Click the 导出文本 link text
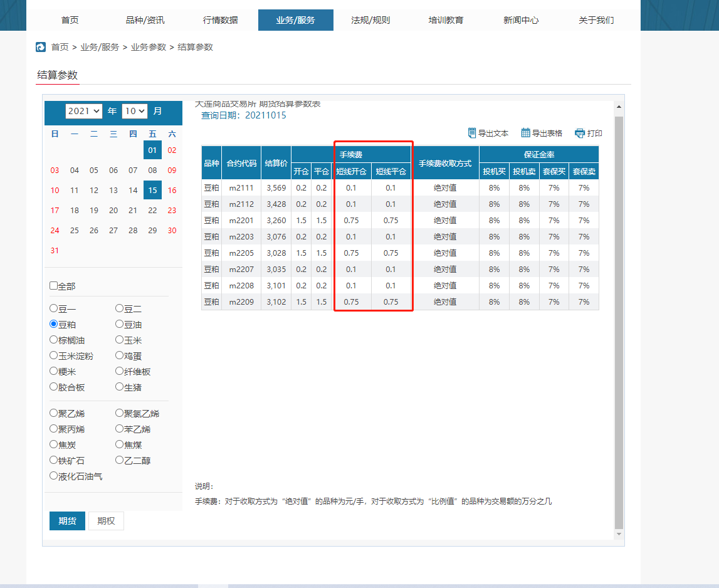 click(493, 134)
